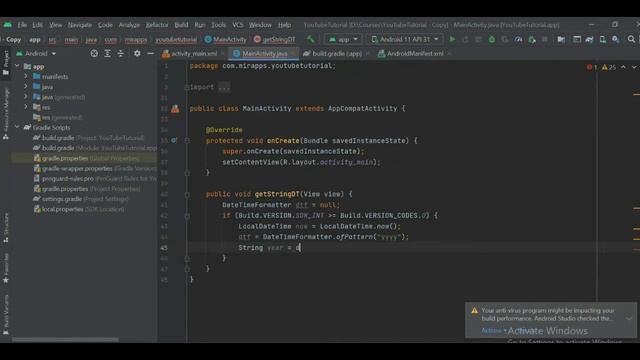Select settings.gradle file

(x=81, y=199)
